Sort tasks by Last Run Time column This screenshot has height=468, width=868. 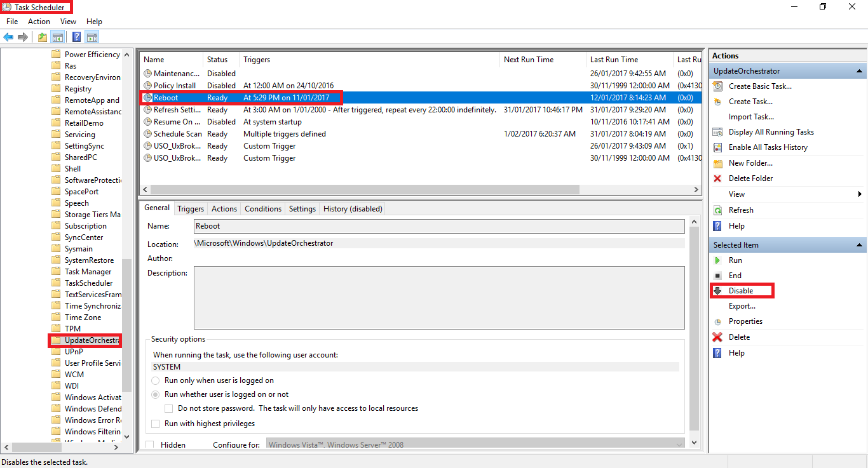tap(630, 60)
